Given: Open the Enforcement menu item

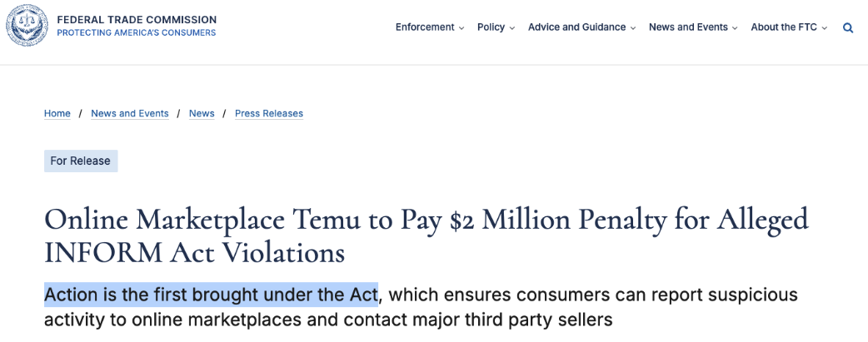Looking at the screenshot, I should (x=425, y=27).
